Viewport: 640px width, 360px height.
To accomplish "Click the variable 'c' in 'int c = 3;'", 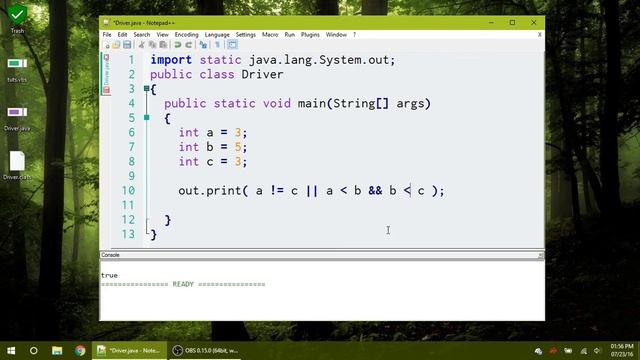I will [210, 162].
